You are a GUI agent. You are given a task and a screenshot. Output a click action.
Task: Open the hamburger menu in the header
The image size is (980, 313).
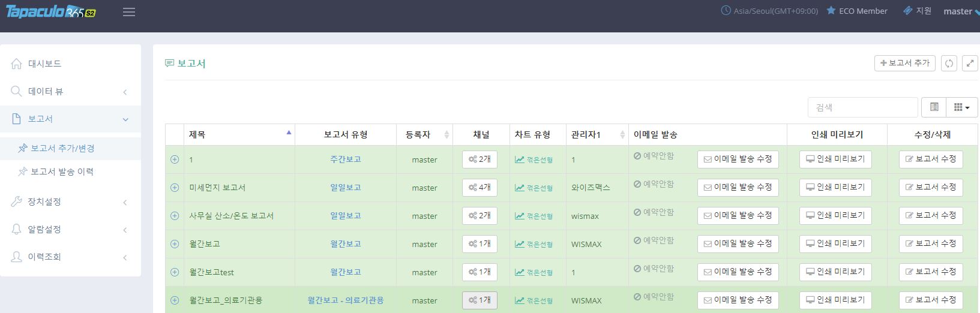pos(129,12)
